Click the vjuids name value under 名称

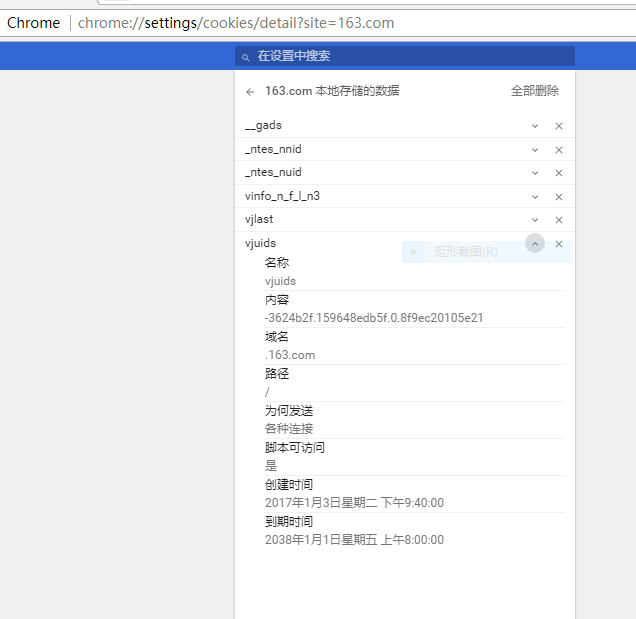tap(280, 281)
